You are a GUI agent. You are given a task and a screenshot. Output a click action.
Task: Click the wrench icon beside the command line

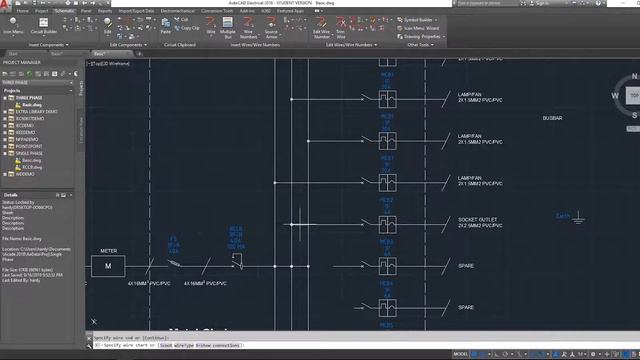point(89,346)
